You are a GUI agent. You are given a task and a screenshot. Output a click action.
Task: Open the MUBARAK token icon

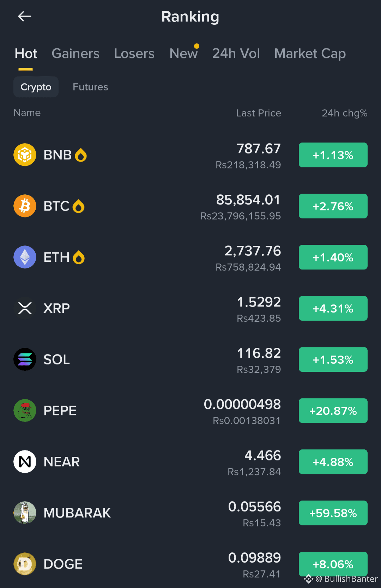[25, 513]
